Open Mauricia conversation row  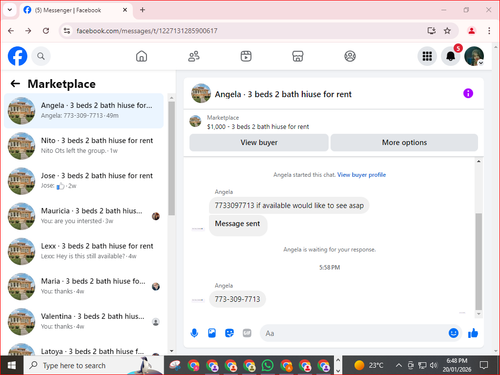[84, 216]
